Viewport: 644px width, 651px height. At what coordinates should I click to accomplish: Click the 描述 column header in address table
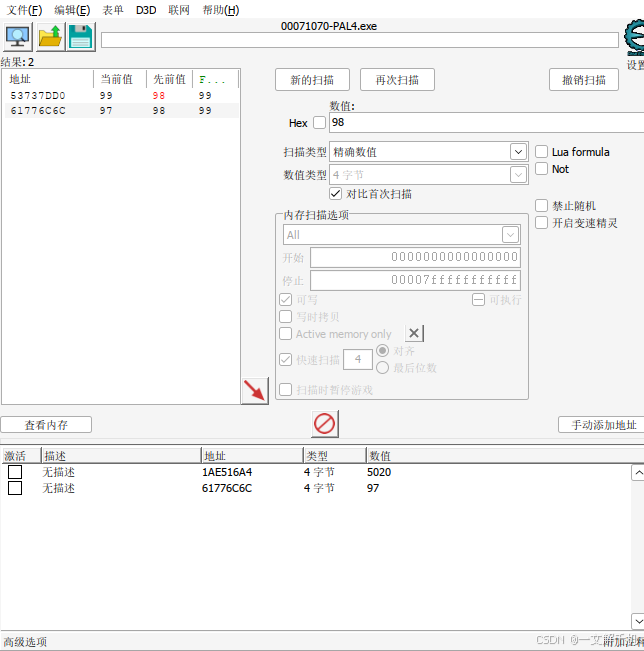click(121, 456)
